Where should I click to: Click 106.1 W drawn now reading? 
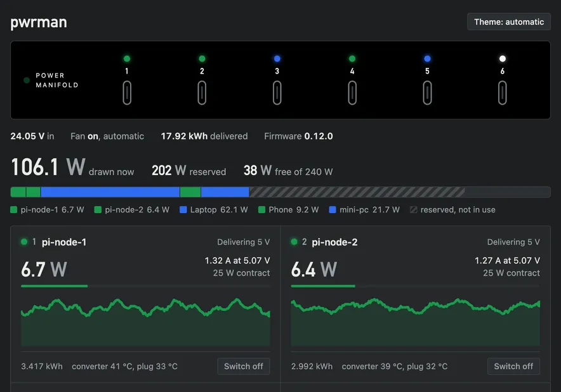pyautogui.click(x=72, y=167)
